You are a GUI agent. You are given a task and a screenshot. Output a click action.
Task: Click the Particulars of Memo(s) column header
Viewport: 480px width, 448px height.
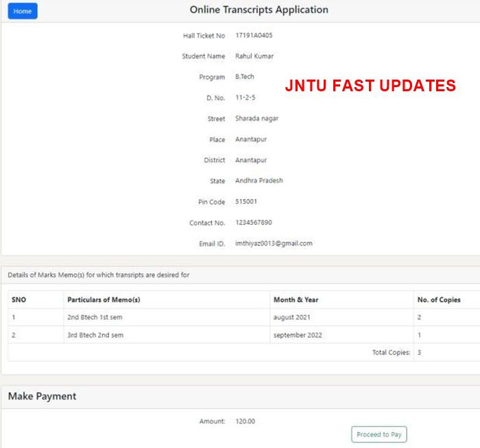[x=104, y=300]
